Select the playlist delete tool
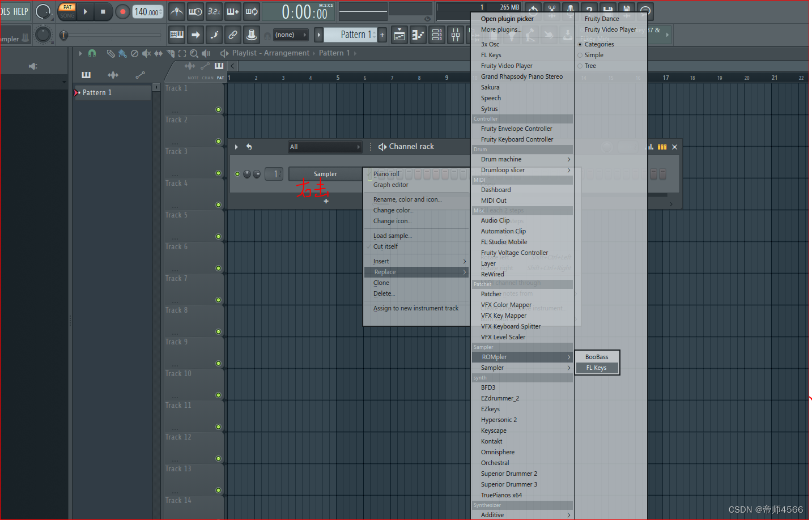Screen dimensions: 812x520 pyautogui.click(x=134, y=53)
